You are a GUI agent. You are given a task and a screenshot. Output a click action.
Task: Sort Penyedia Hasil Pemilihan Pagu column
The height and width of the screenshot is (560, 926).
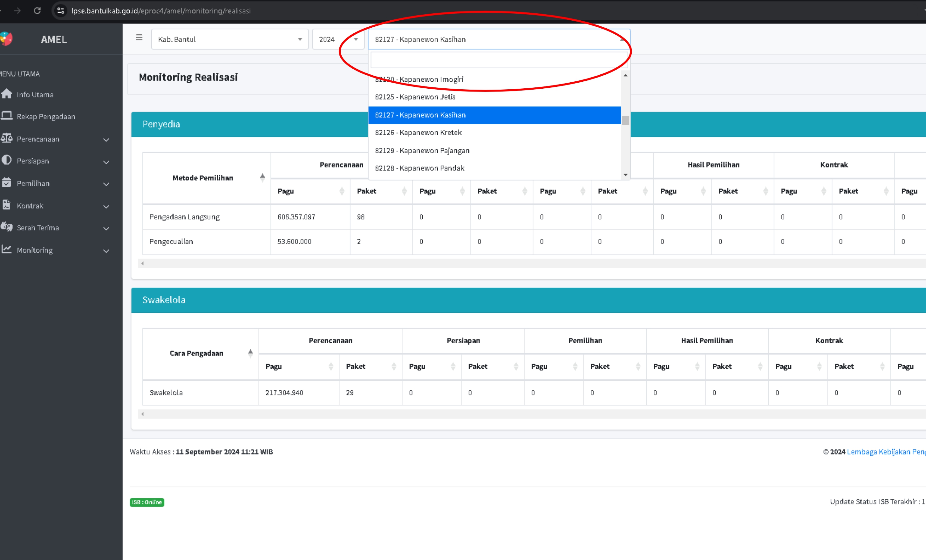tap(703, 191)
